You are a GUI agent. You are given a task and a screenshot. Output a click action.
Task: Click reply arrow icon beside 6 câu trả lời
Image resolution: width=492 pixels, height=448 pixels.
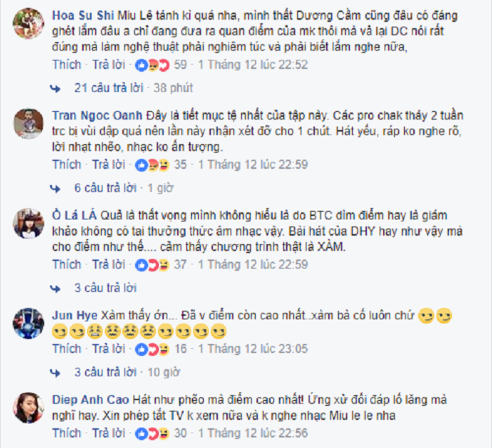pos(56,188)
